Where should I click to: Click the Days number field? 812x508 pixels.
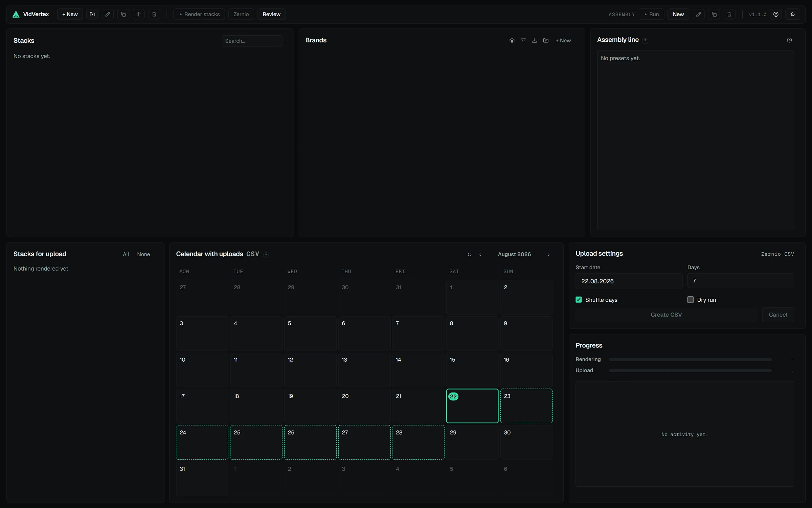click(x=741, y=281)
